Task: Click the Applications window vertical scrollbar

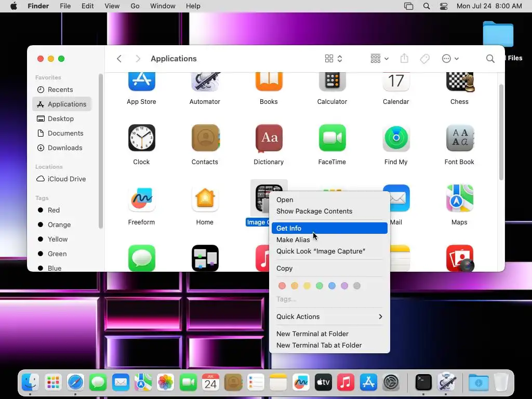Action: point(501,132)
